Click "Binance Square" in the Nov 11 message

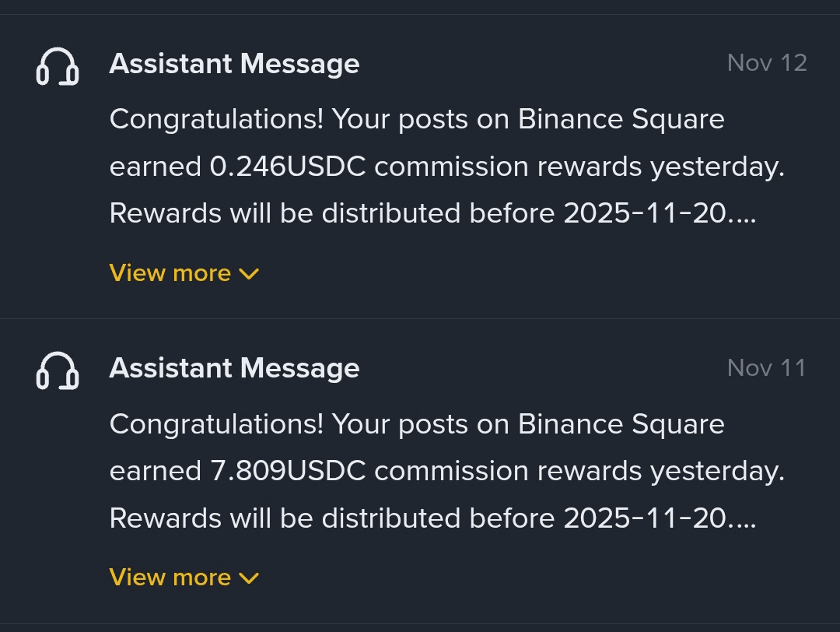(621, 424)
